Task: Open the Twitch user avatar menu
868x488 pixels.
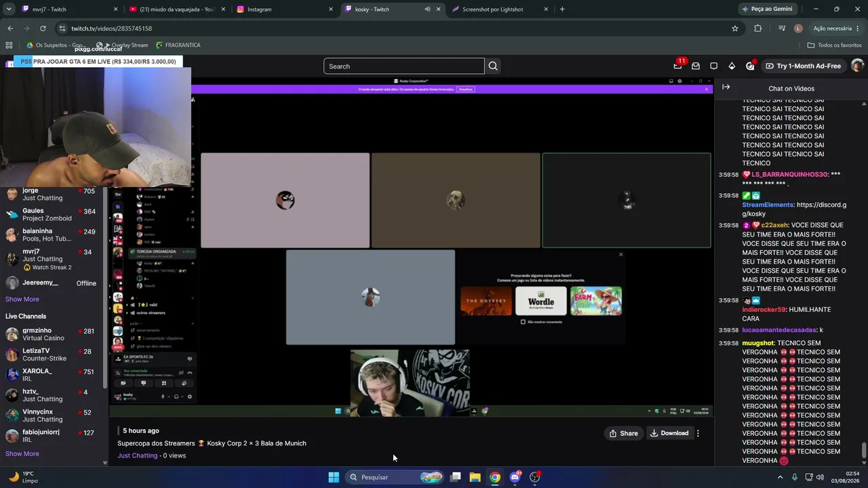Action: coord(857,66)
